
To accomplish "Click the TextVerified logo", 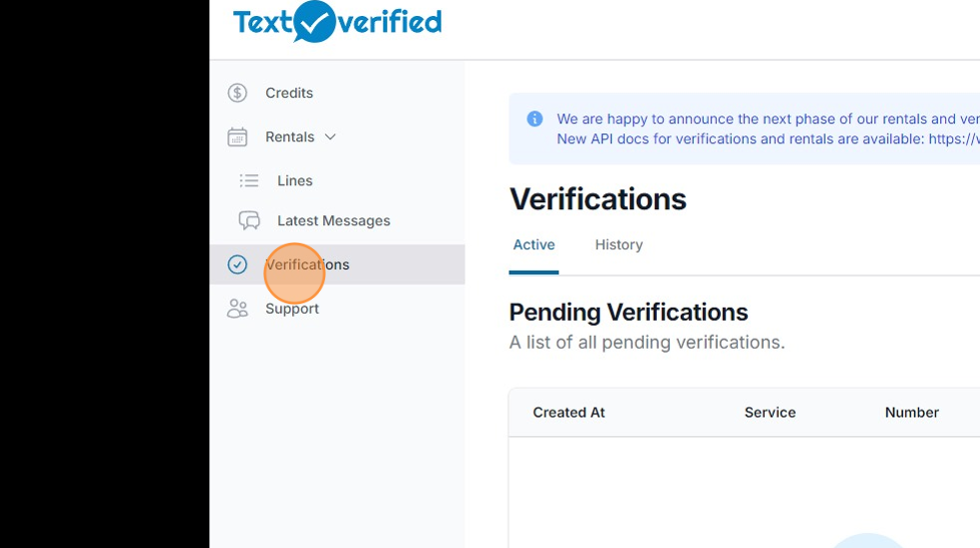I will click(337, 22).
